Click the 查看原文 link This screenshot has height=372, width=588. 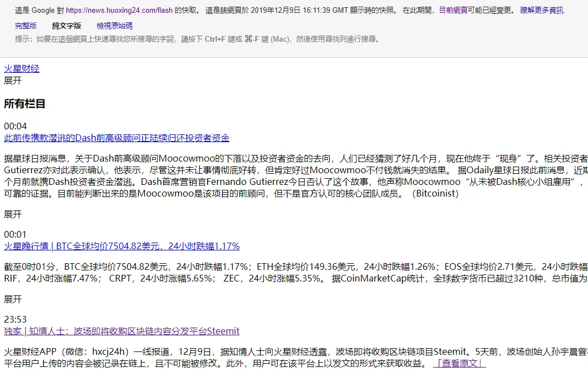pyautogui.click(x=459, y=363)
